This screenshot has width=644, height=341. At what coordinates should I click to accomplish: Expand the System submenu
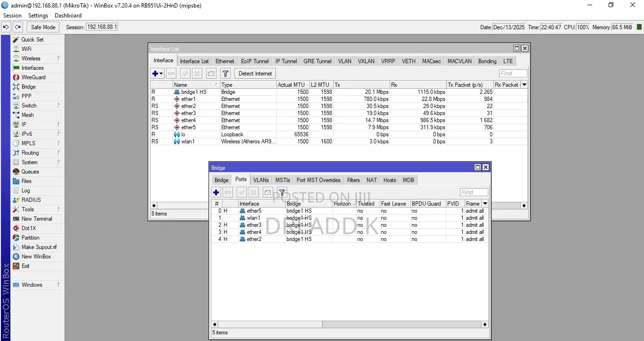(x=59, y=162)
